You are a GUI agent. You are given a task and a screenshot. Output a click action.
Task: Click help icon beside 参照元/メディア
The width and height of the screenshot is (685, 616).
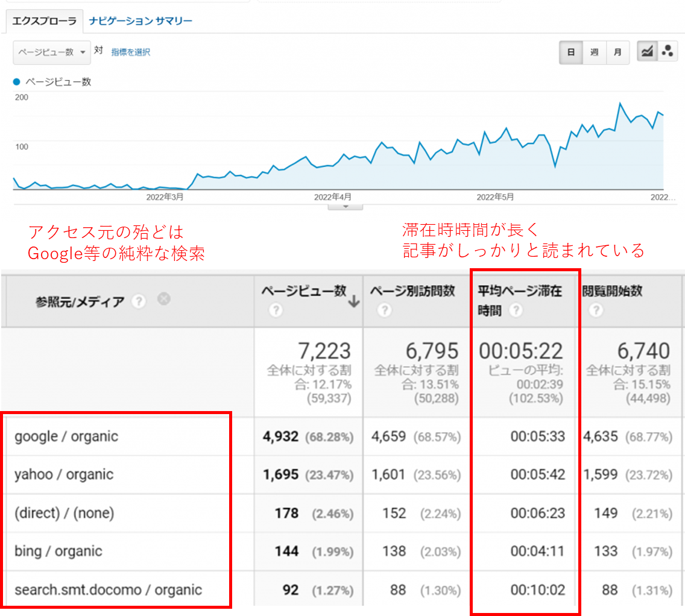[139, 301]
